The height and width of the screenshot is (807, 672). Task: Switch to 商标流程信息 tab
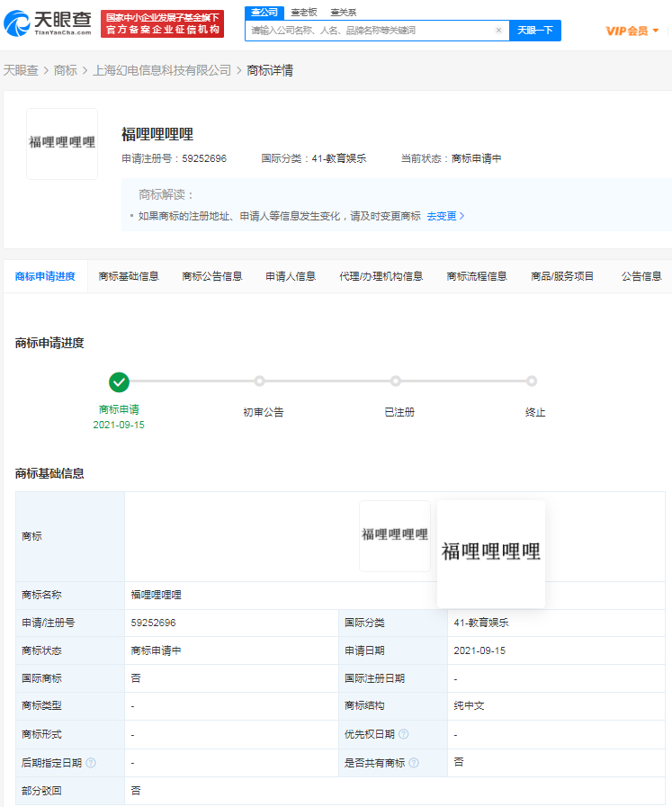point(477,276)
